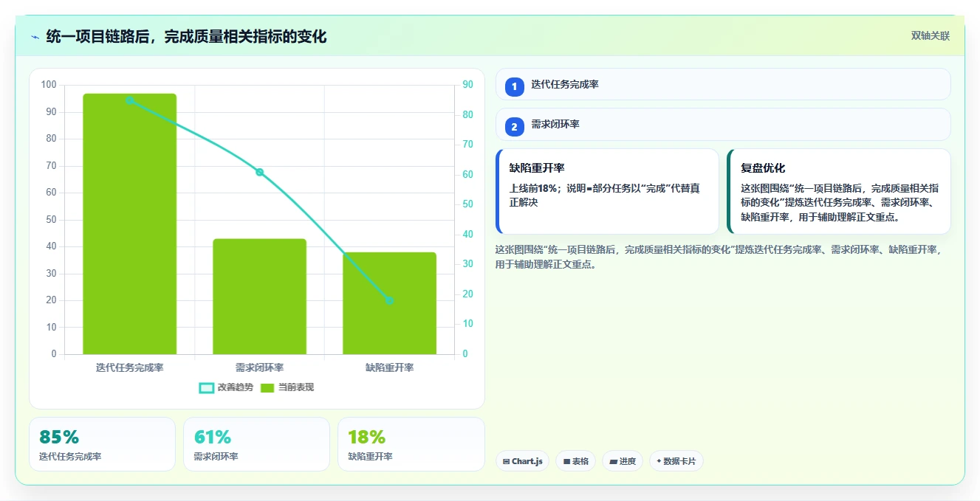Click the 复盘优化 card heading

click(763, 168)
